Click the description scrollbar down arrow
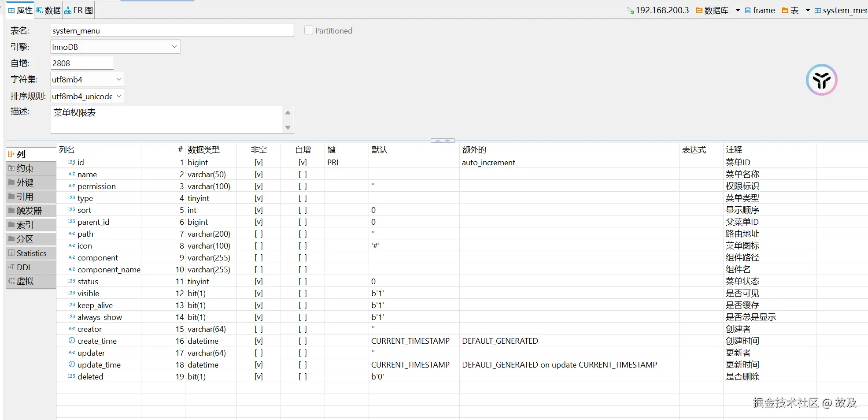This screenshot has height=420, width=868. (288, 128)
